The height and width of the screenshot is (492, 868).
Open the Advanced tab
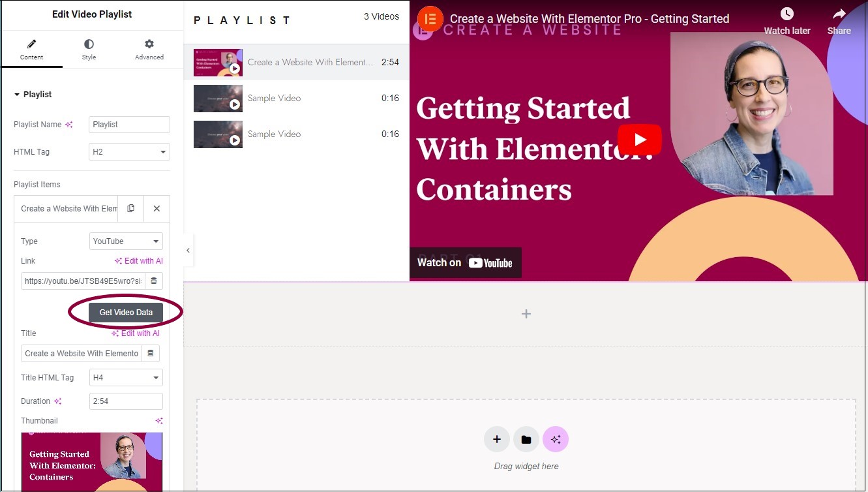coord(149,50)
